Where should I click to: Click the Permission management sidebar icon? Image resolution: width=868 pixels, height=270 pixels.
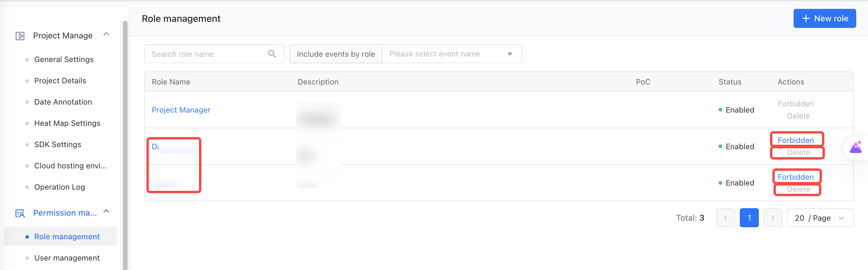20,213
